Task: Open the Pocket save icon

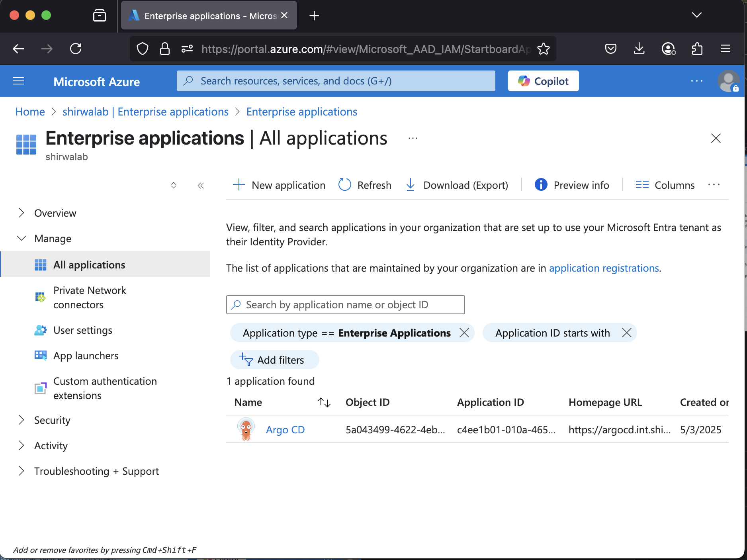Action: point(611,49)
